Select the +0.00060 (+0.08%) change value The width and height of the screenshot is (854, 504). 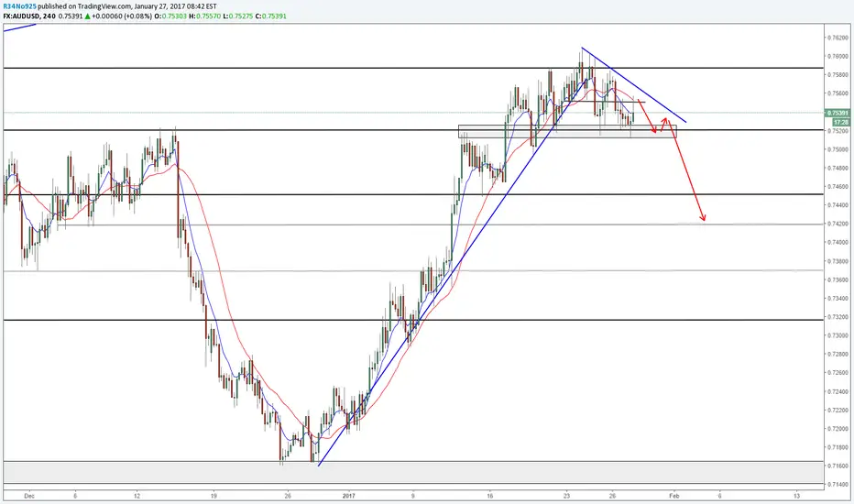point(122,16)
